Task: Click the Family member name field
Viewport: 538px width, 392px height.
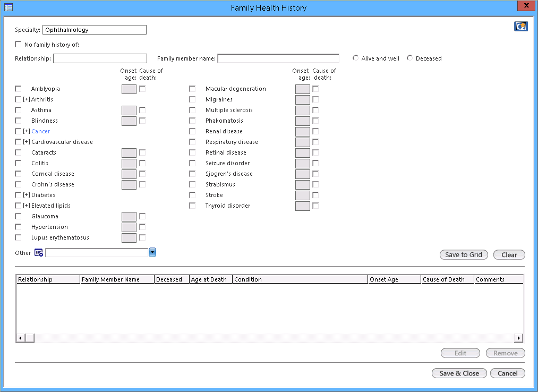Action: coord(278,58)
